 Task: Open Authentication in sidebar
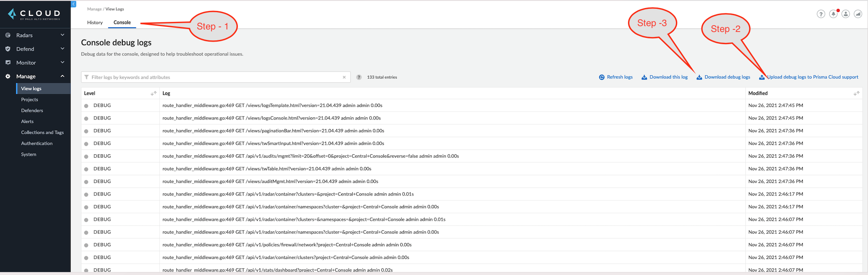pos(37,143)
